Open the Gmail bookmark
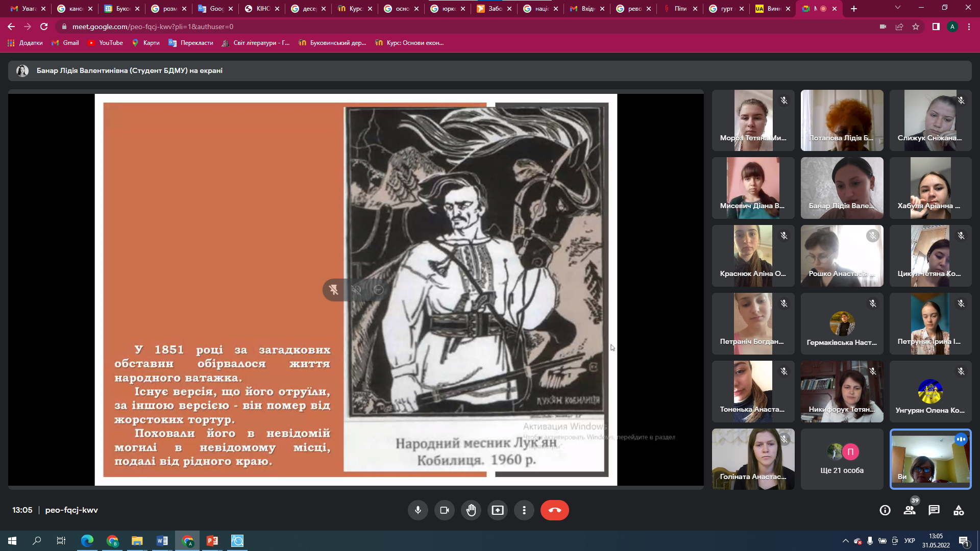Screen dimensions: 980x551 (65, 43)
